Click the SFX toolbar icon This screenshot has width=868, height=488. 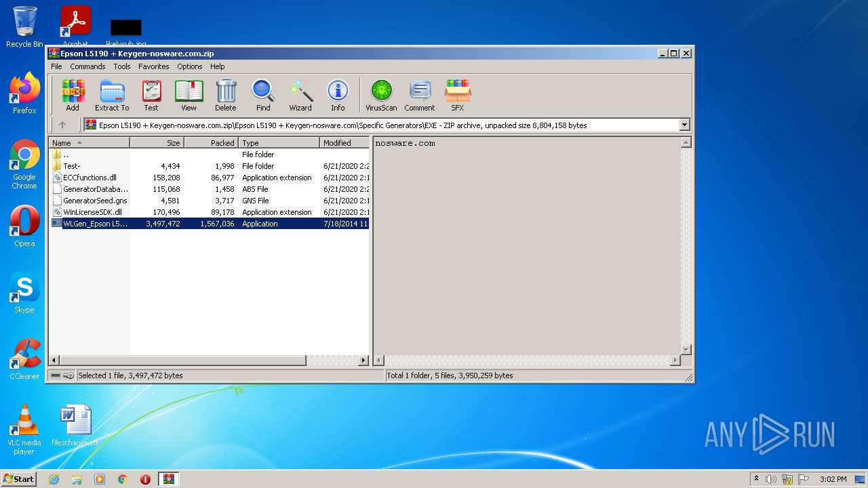(458, 96)
